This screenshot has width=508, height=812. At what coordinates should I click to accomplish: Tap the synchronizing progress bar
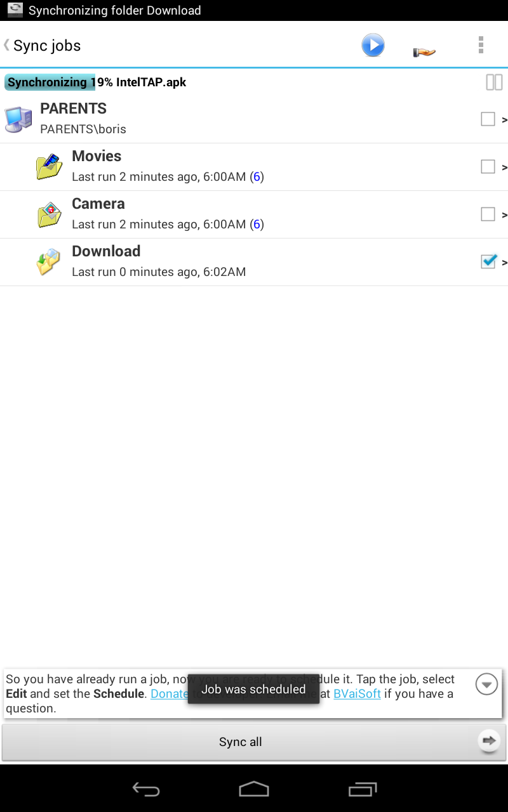coord(95,82)
